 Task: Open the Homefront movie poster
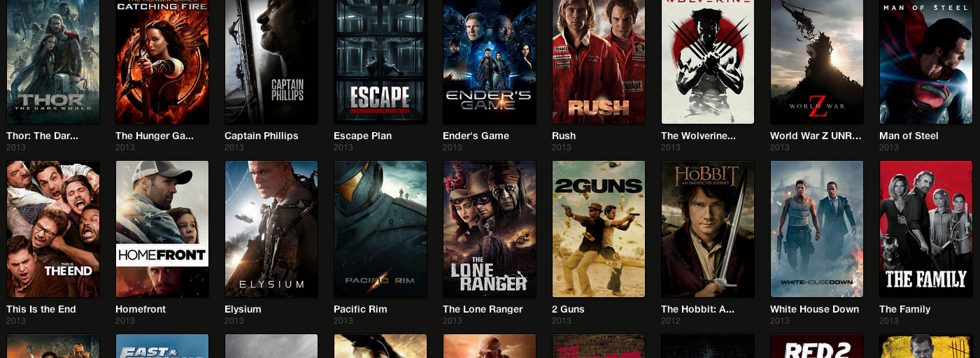[162, 229]
